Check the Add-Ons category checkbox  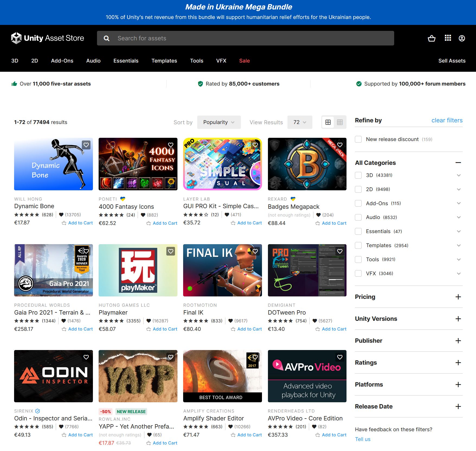[x=358, y=203]
